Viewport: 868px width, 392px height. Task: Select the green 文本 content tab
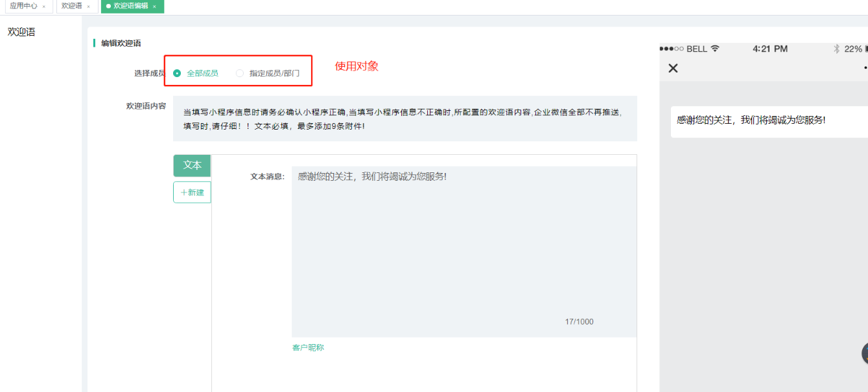(x=192, y=165)
